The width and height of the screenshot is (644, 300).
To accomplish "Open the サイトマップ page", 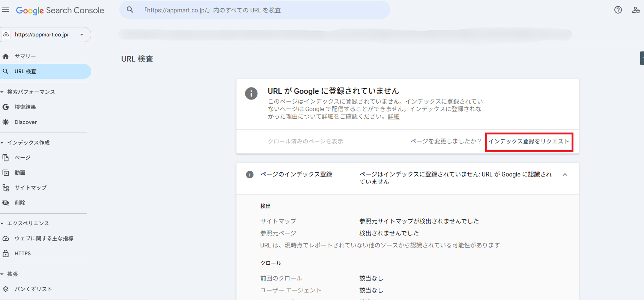I will [x=45, y=188].
